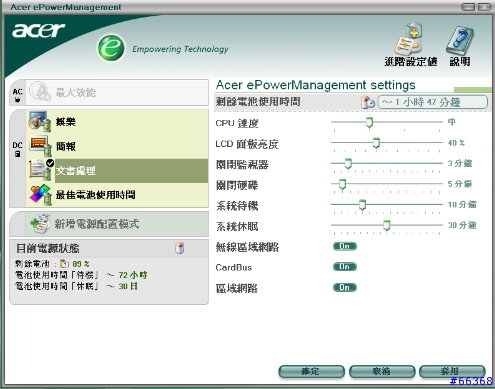Viewport: 495px width, 389px height.
Task: Click the AC power plug indicator
Action: (18, 95)
